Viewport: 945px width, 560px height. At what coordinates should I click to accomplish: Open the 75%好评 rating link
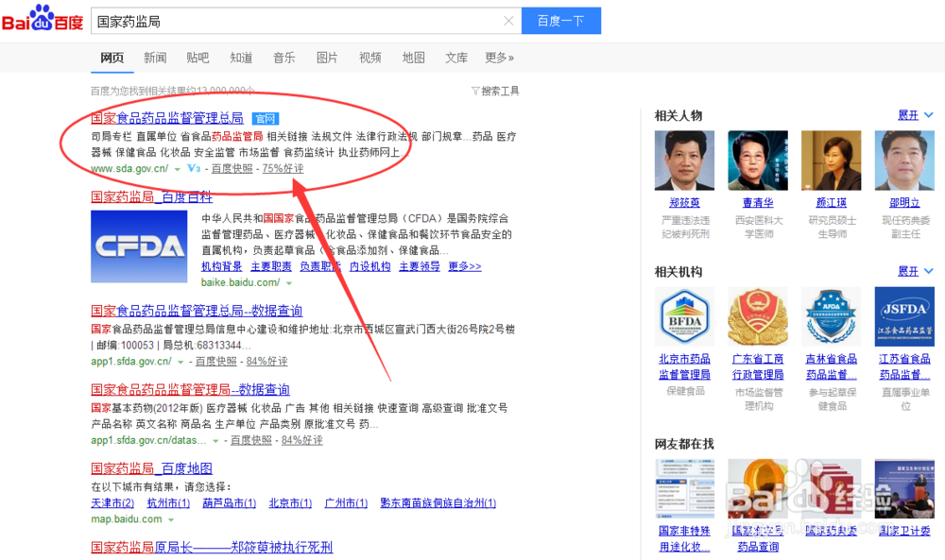[x=283, y=169]
